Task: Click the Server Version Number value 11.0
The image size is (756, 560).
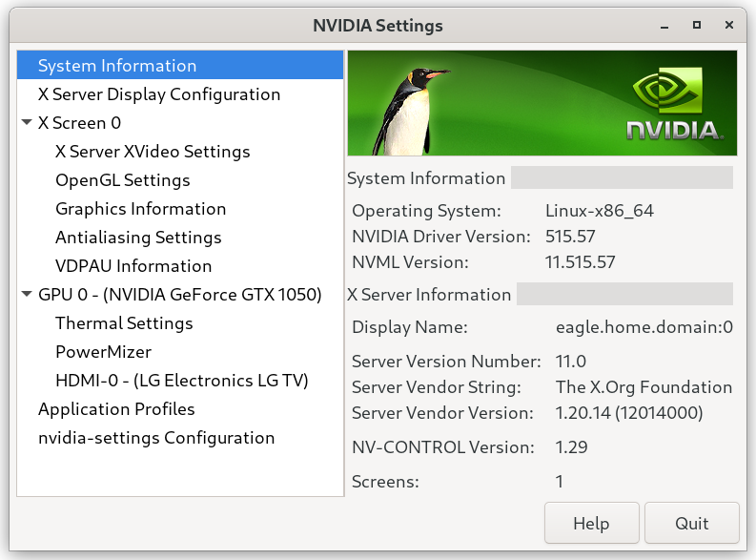Action: click(571, 362)
